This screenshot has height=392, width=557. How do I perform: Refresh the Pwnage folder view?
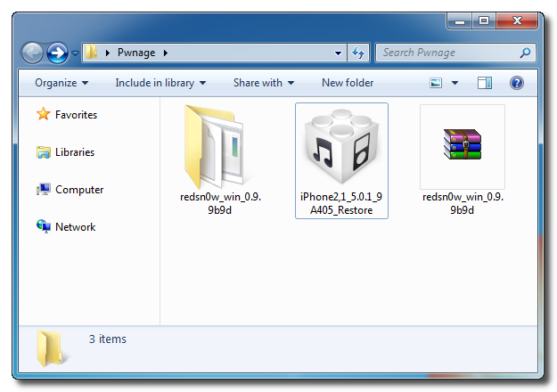358,53
